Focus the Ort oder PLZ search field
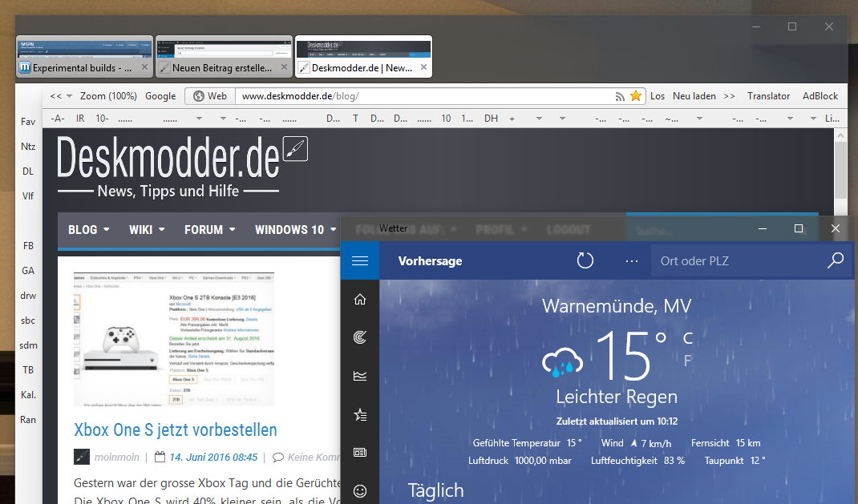Screen dimensions: 858x504 click(739, 260)
